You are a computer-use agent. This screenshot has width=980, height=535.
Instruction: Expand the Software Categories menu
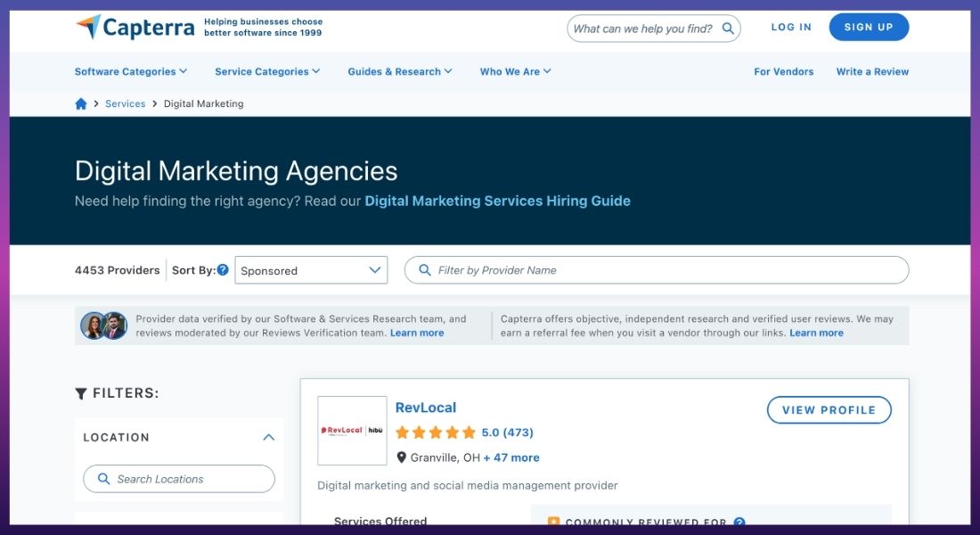[131, 71]
